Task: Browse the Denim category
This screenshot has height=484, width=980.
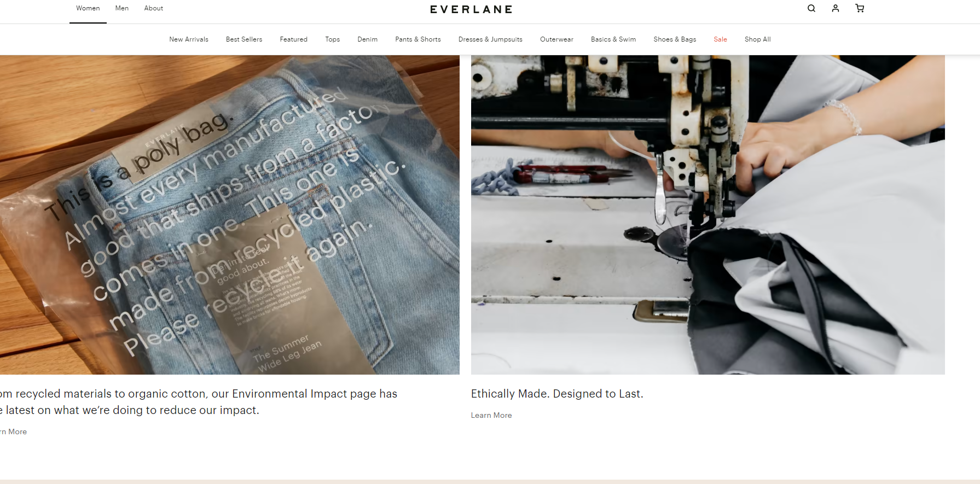Action: pyautogui.click(x=368, y=39)
